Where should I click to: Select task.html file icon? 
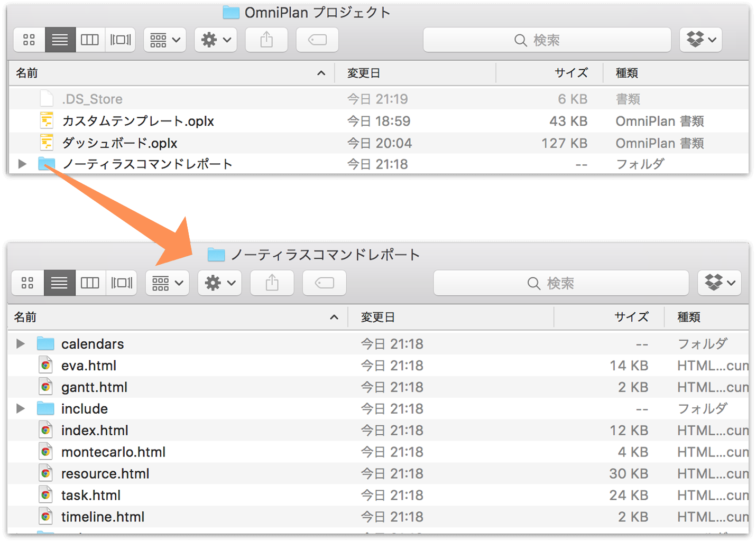[46, 496]
